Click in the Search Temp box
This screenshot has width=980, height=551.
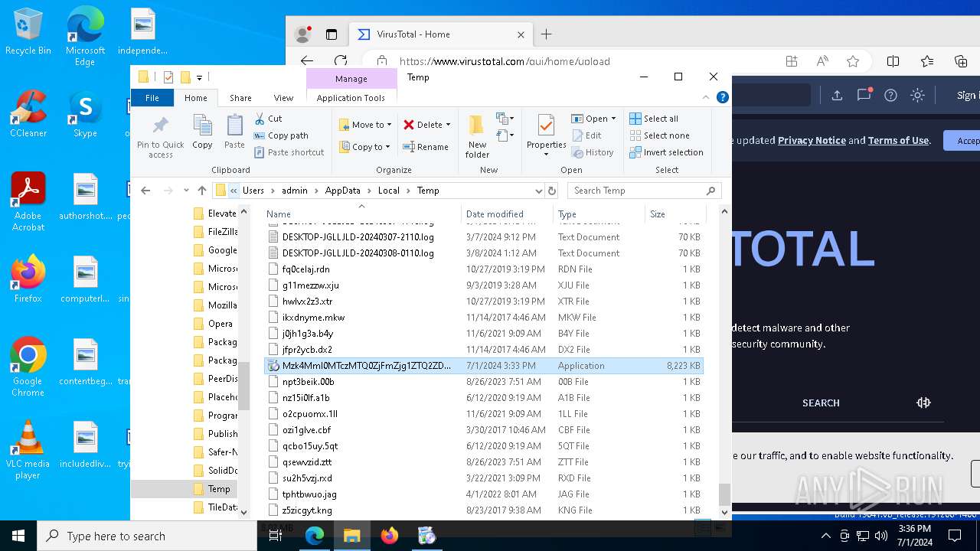[x=645, y=191]
